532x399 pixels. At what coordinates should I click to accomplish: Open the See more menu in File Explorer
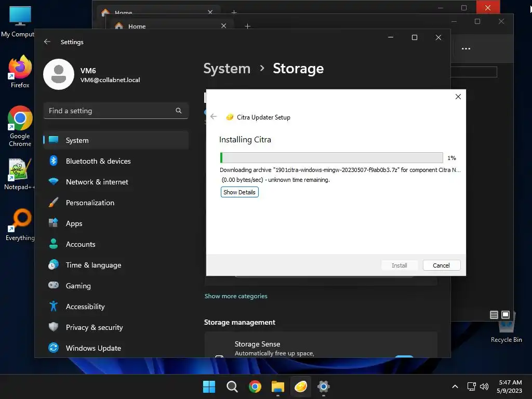coord(466,48)
